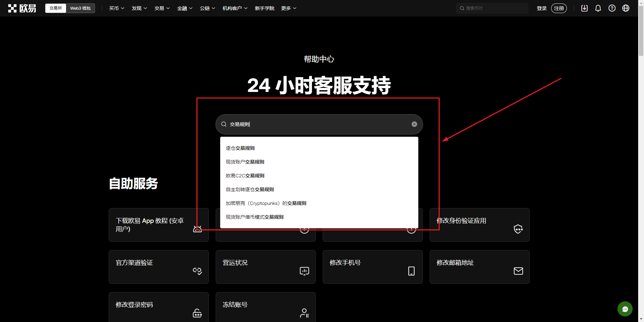Viewport: 644px width, 322px height.
Task: Click the magnifier icon in help search
Action: (x=224, y=124)
